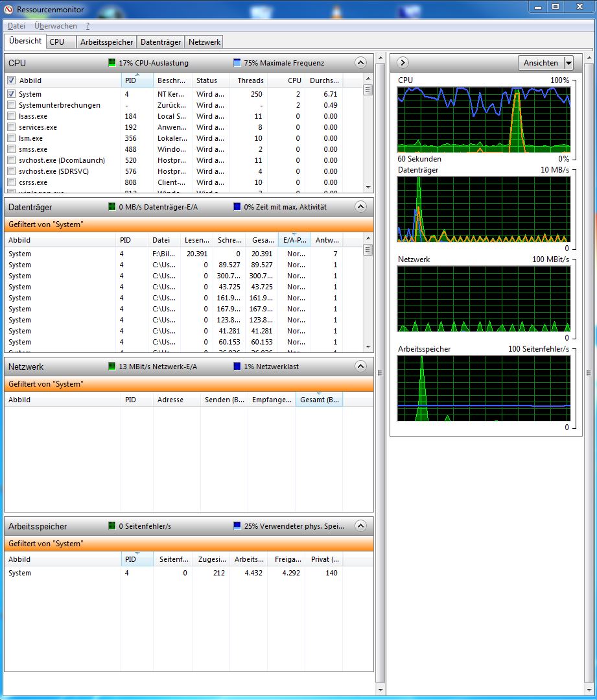Click the left pane's scroll-up arrow

[380, 58]
